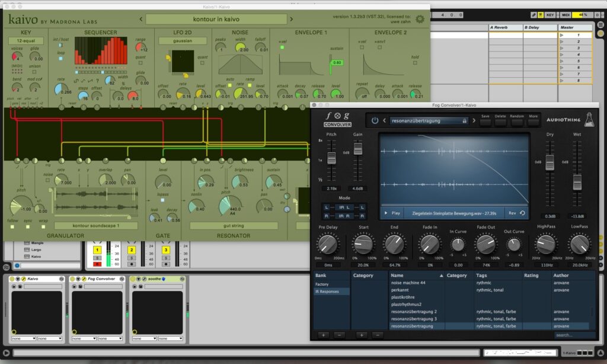
Task: Toggle x vel in ENVELOPE 1
Action: pos(282,47)
